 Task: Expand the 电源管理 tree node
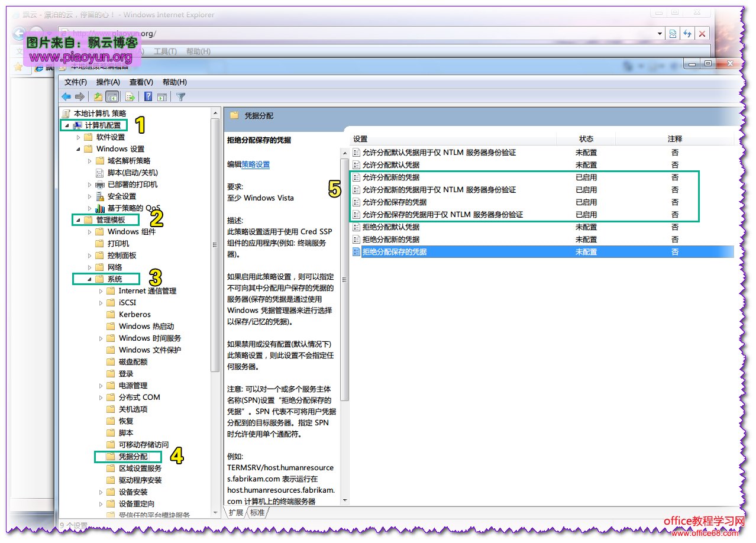point(101,386)
